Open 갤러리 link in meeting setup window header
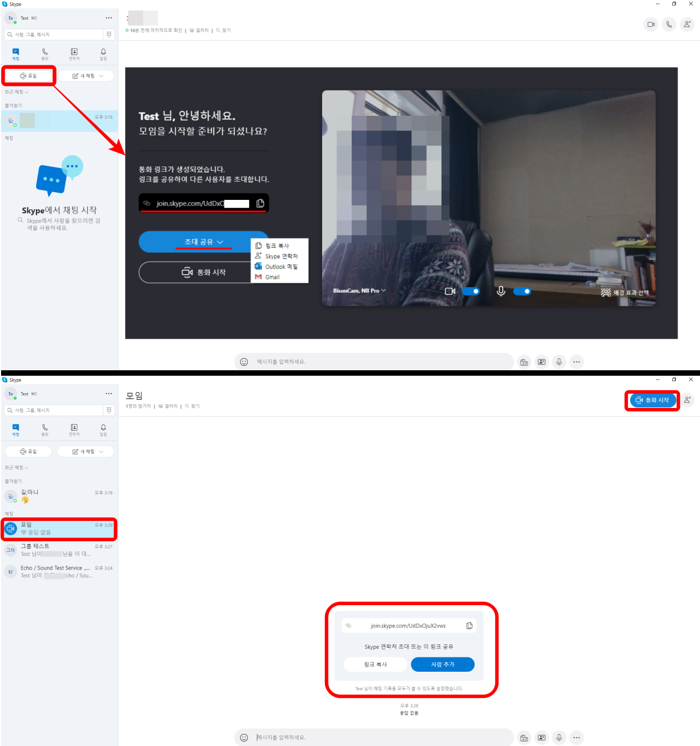 [199, 31]
